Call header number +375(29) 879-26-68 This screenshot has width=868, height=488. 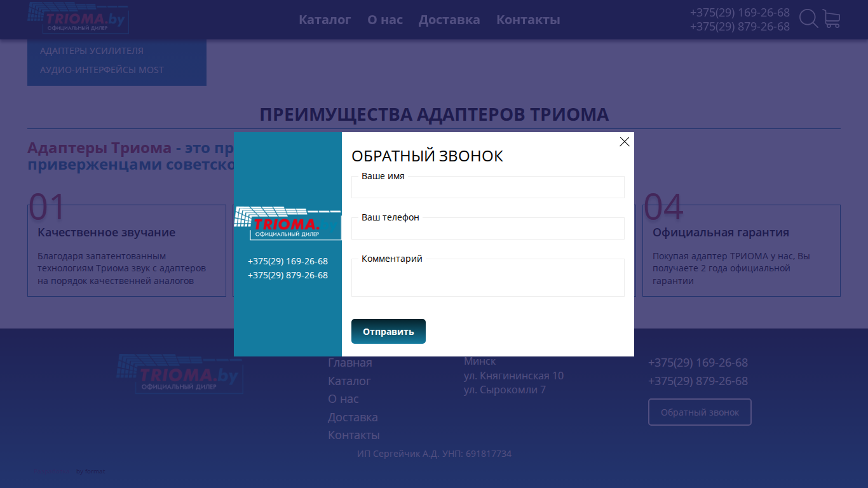(740, 27)
